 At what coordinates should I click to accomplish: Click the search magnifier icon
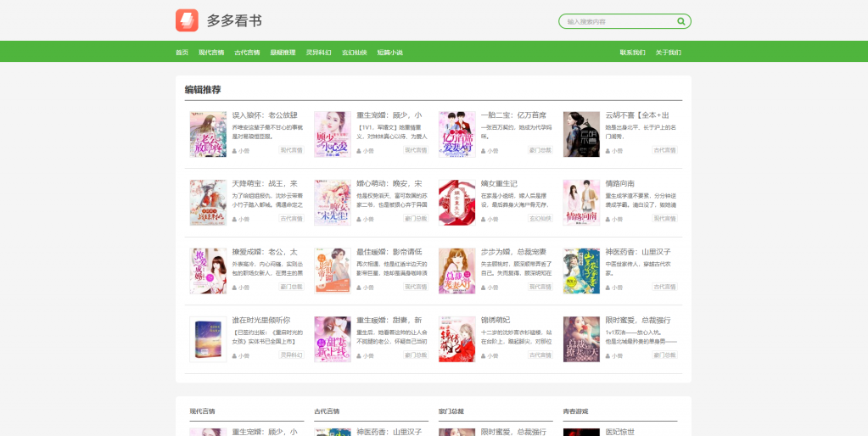680,21
